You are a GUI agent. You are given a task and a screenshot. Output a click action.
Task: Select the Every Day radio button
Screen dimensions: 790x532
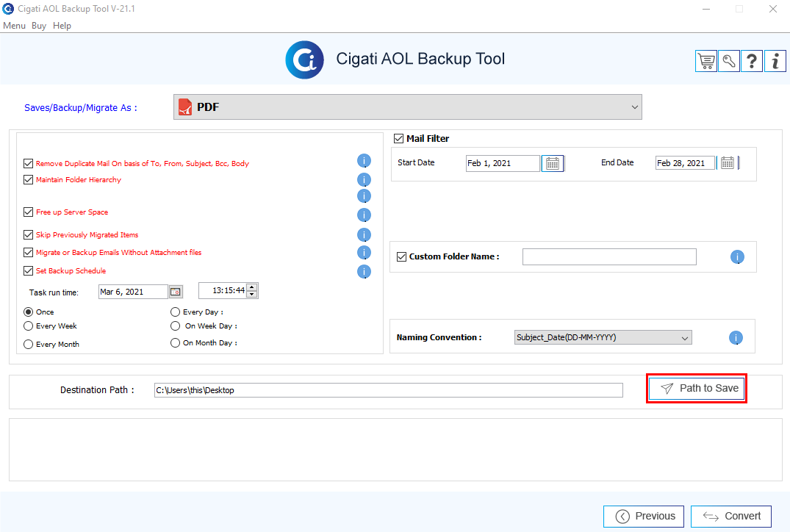(x=176, y=312)
